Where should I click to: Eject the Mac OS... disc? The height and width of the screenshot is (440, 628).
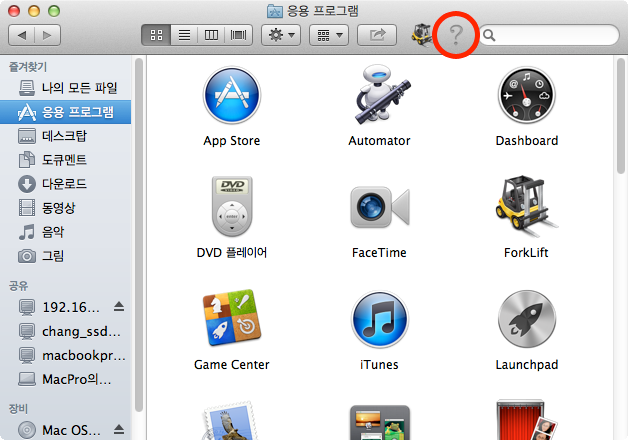(x=119, y=430)
